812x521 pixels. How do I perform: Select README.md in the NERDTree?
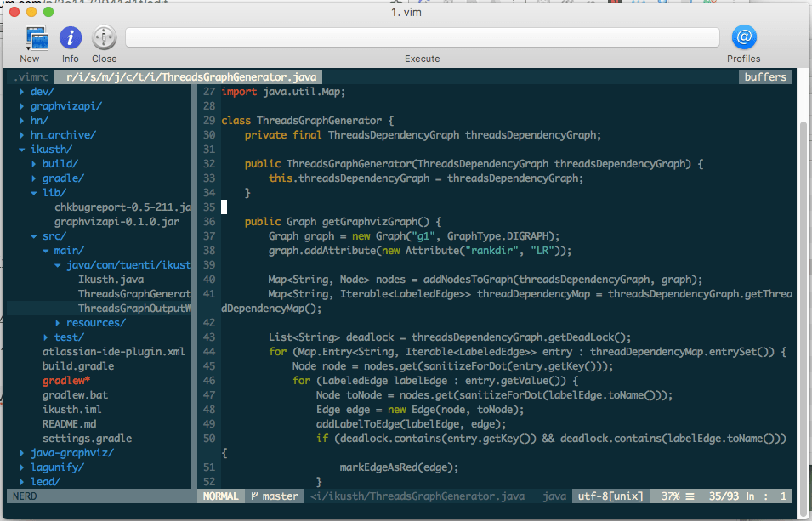click(69, 424)
